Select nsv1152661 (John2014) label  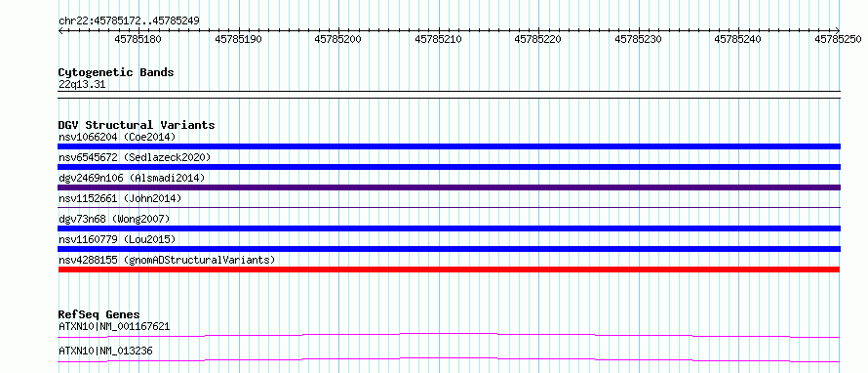tap(120, 198)
